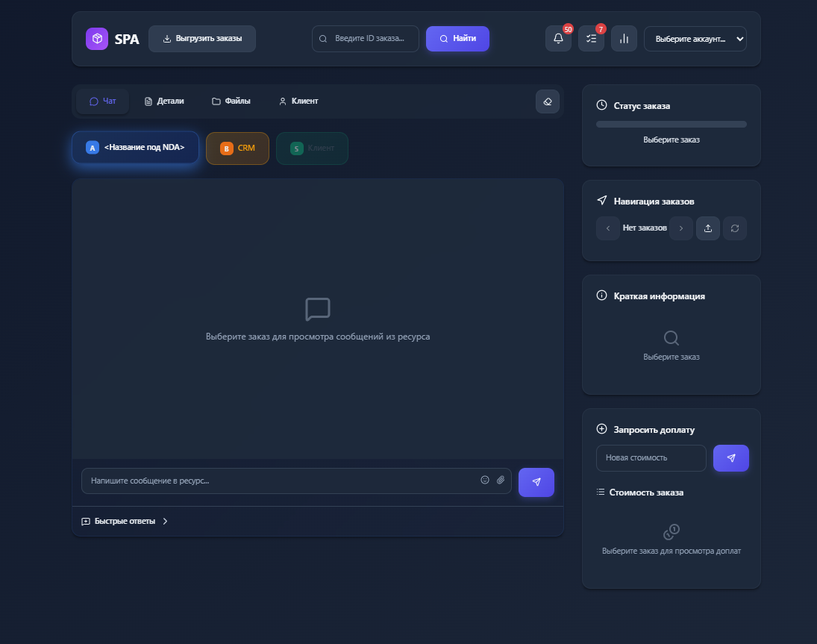Click the clock icon by Статус заказа
Viewport: 817px width, 644px height.
pyautogui.click(x=601, y=104)
